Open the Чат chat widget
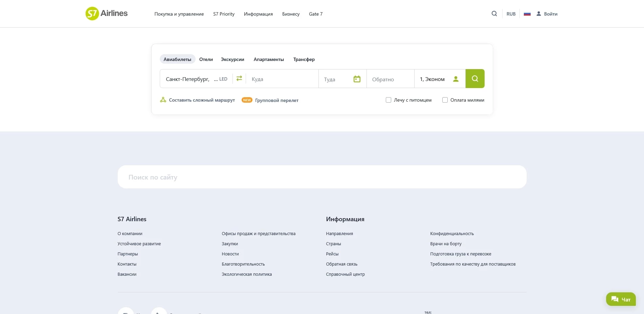 pos(621,299)
